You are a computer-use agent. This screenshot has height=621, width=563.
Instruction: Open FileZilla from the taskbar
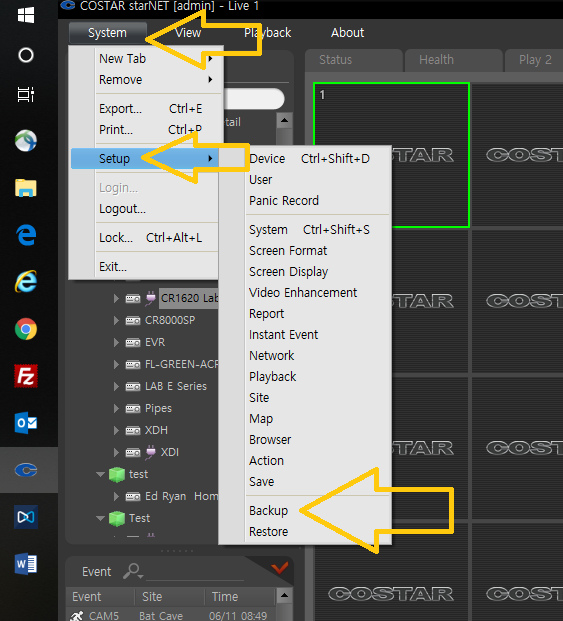(x=26, y=376)
